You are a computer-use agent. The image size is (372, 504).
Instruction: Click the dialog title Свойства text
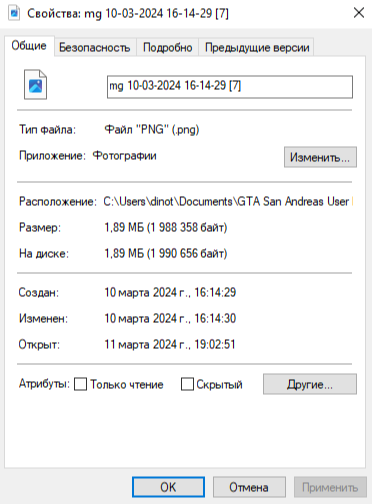pyautogui.click(x=53, y=13)
